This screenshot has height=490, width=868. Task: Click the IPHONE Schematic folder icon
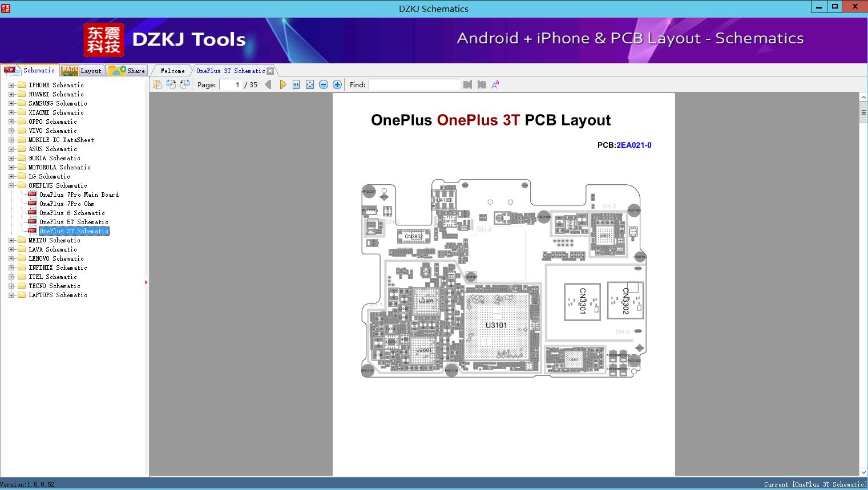pos(22,85)
